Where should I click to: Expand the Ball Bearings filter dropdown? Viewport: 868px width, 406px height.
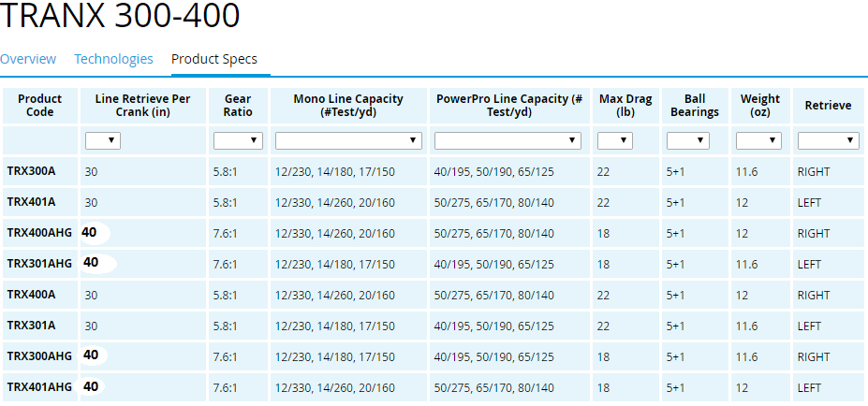tap(687, 140)
